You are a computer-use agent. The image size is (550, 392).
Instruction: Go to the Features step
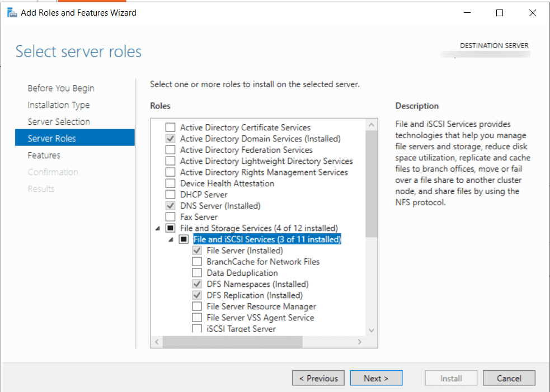point(44,155)
